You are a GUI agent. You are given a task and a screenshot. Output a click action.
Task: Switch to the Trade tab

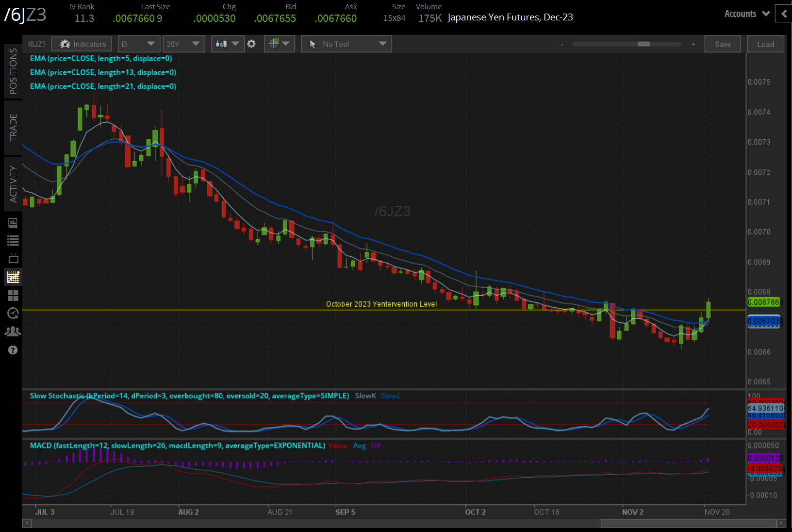(13, 128)
